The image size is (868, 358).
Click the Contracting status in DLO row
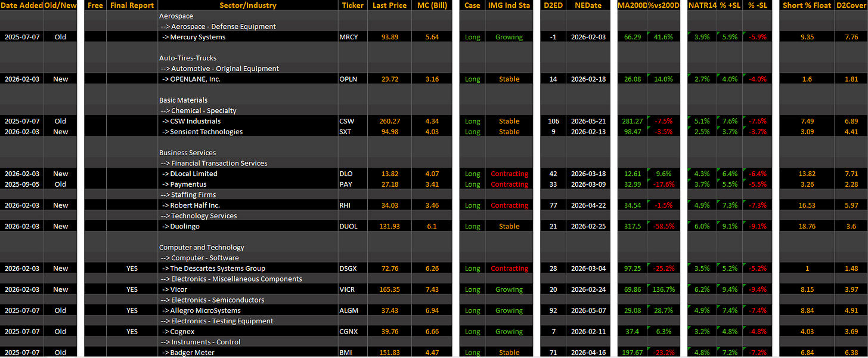click(x=509, y=174)
